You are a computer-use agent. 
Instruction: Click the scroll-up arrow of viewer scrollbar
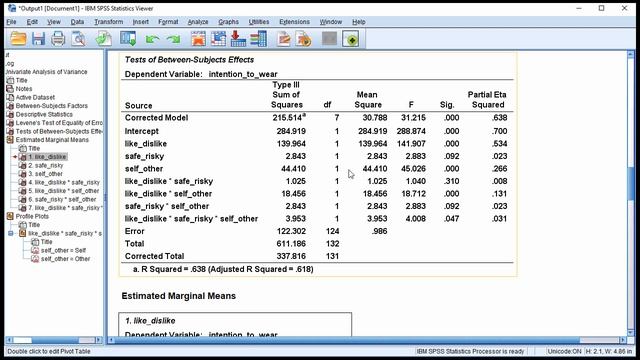pyautogui.click(x=631, y=54)
